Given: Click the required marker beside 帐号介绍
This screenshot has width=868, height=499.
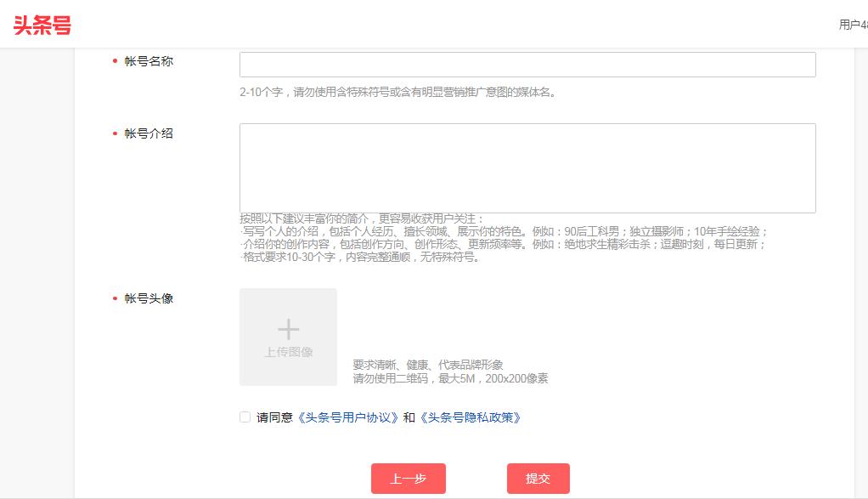Looking at the screenshot, I should click(115, 133).
